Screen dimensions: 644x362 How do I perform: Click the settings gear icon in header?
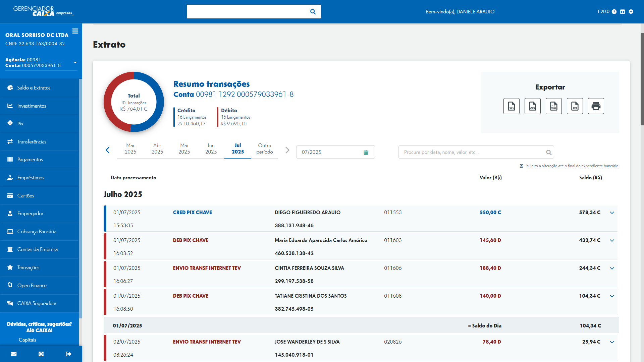[631, 12]
